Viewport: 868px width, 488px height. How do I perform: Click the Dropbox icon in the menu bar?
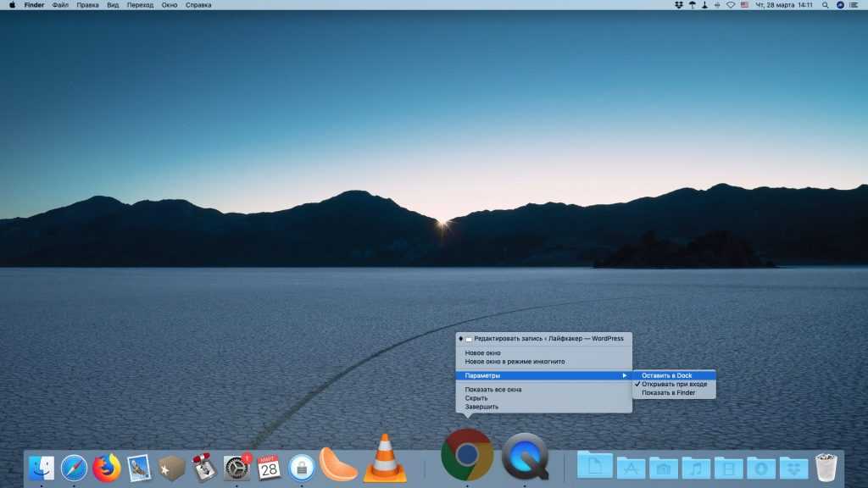coord(678,5)
